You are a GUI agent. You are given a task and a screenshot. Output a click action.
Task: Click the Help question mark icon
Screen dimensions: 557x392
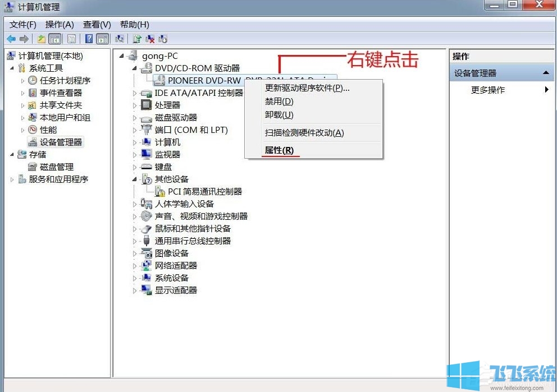[x=89, y=38]
